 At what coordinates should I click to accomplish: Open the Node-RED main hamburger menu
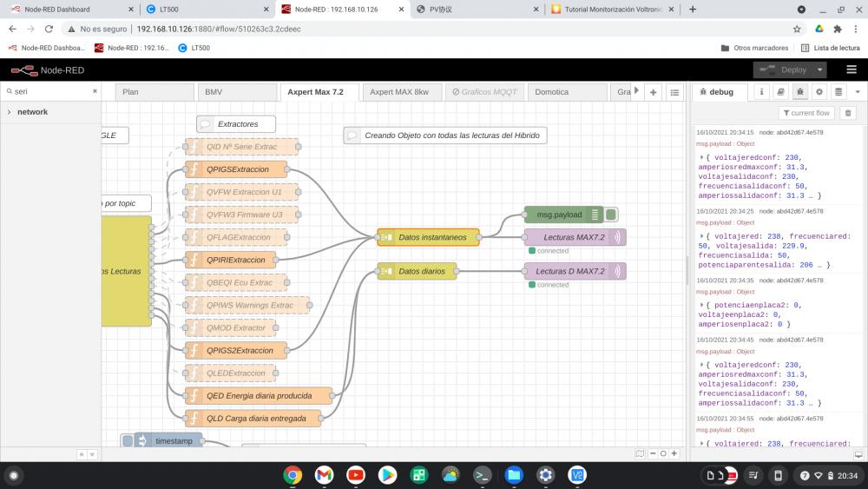[x=852, y=69]
